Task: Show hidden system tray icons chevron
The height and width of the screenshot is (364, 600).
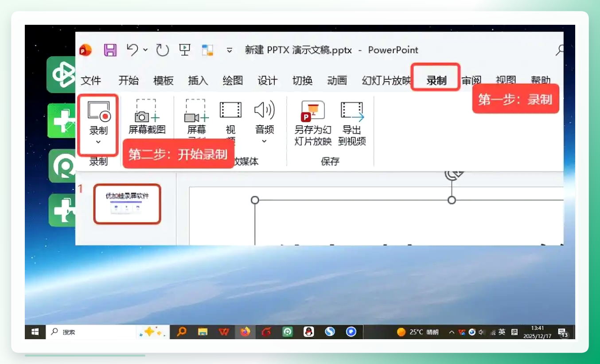Action: point(452,332)
